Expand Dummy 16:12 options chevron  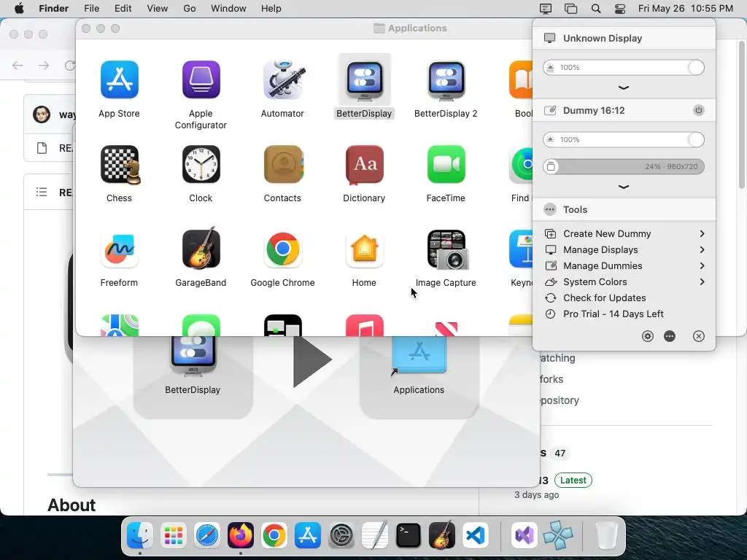point(623,187)
